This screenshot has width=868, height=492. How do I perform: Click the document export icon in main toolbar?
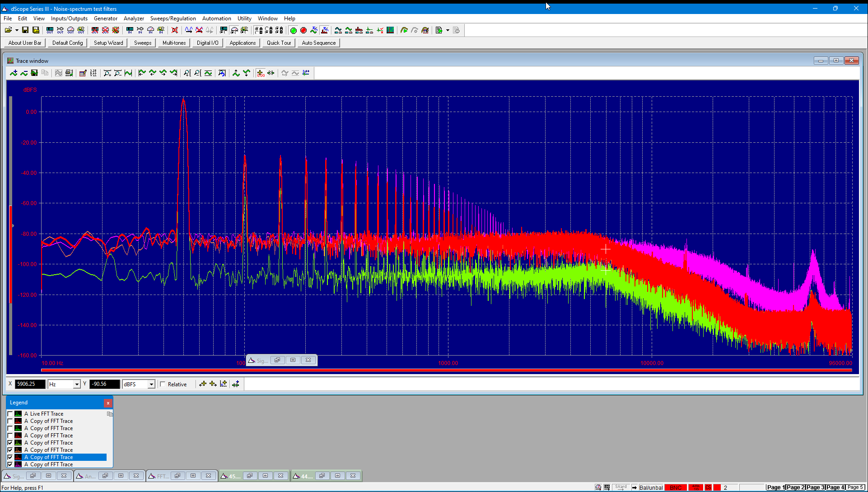[x=439, y=30]
